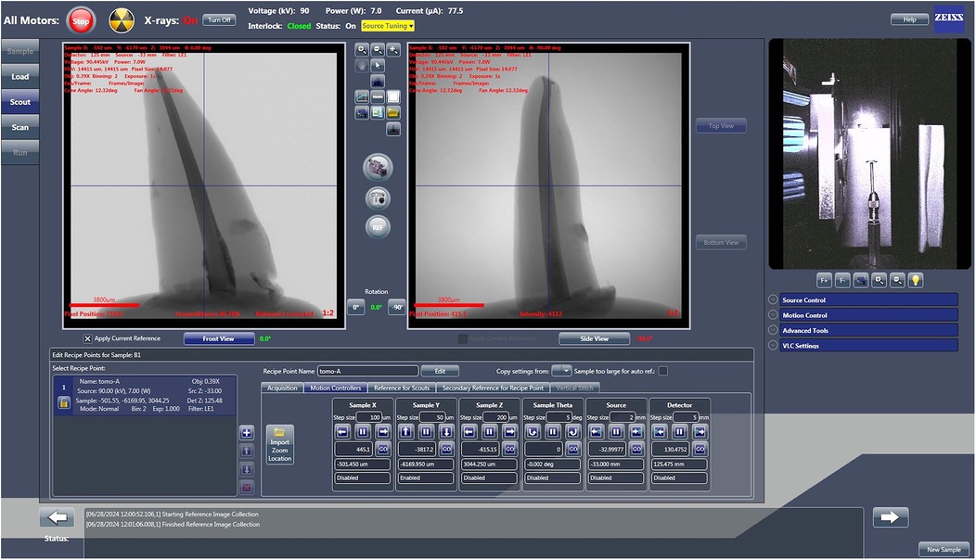976x560 pixels.
Task: Select the Zoom In magnifier tool
Action: pyautogui.click(x=360, y=48)
